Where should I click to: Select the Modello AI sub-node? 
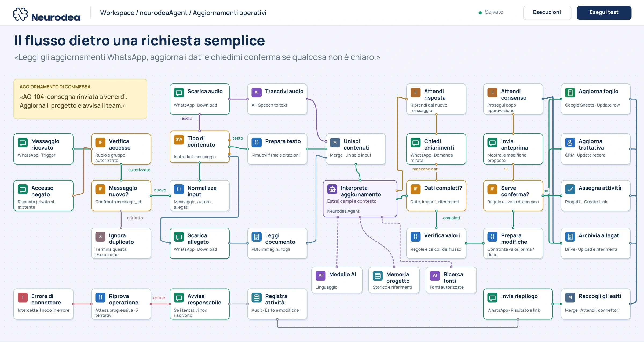click(337, 280)
